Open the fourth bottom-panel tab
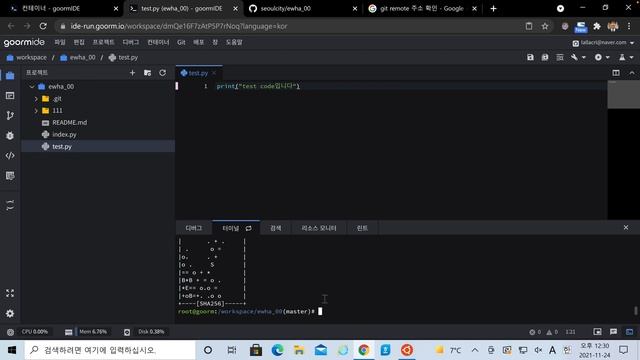Image resolution: width=640 pixels, height=360 pixels. 319,228
